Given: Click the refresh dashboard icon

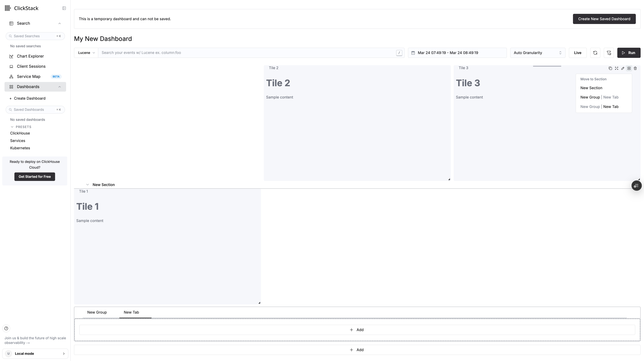Looking at the screenshot, I should (x=595, y=53).
